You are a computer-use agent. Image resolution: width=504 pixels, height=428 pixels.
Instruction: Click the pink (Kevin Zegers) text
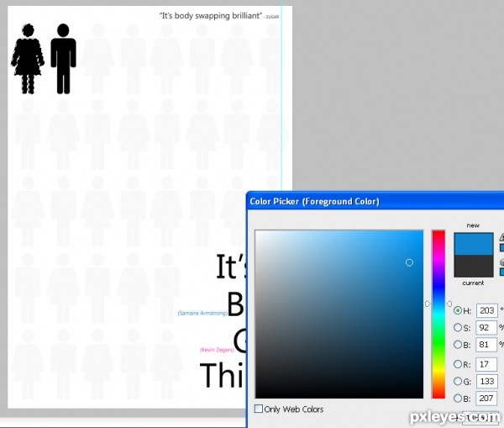point(218,350)
